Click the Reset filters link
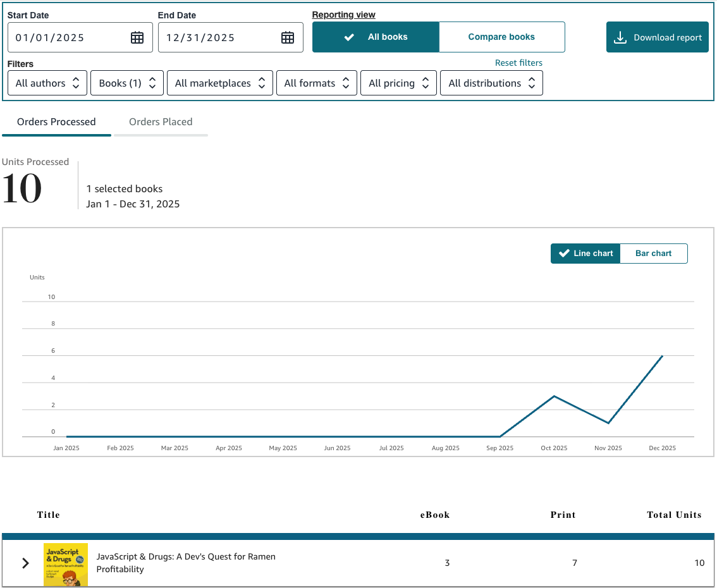This screenshot has height=588, width=717. (x=518, y=63)
